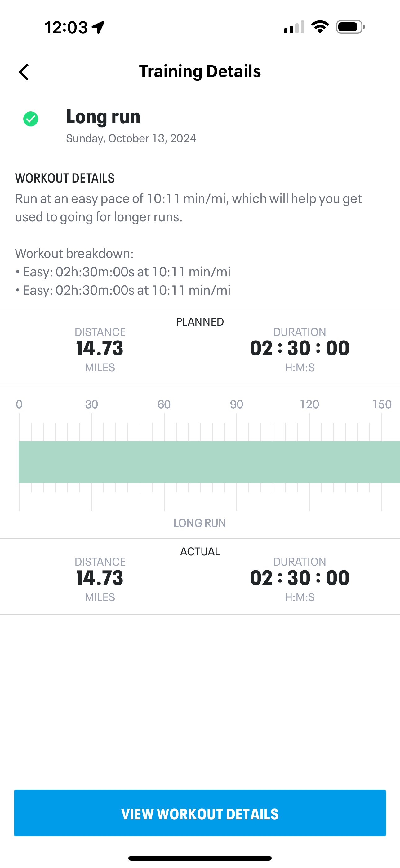Tap the Long Run chart label
Viewport: 400px width, 868px height.
[200, 523]
